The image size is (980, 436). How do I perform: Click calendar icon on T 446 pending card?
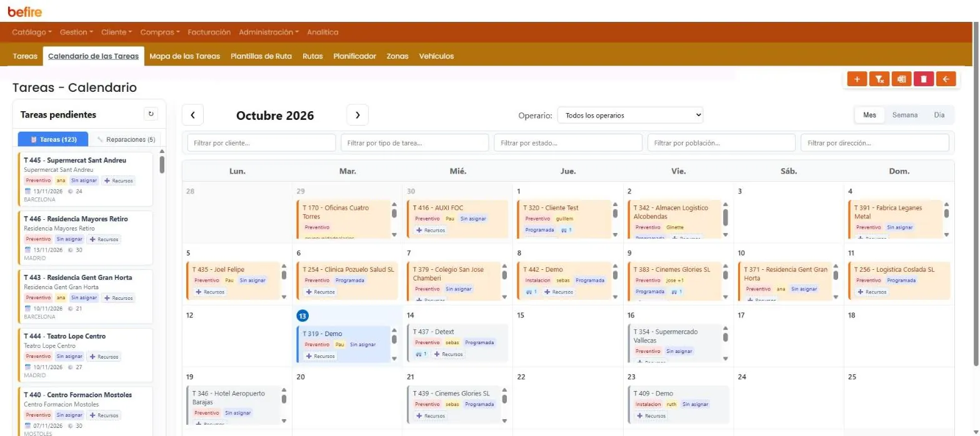coord(27,250)
